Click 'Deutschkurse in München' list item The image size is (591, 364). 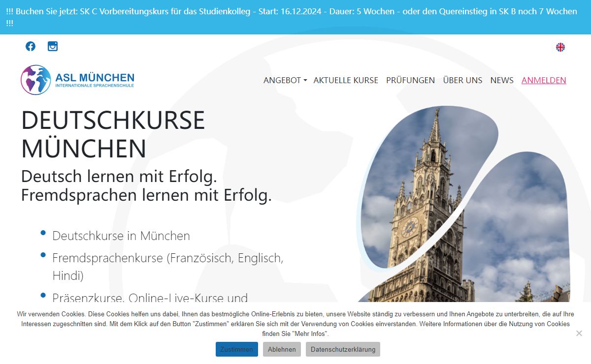pos(121,236)
